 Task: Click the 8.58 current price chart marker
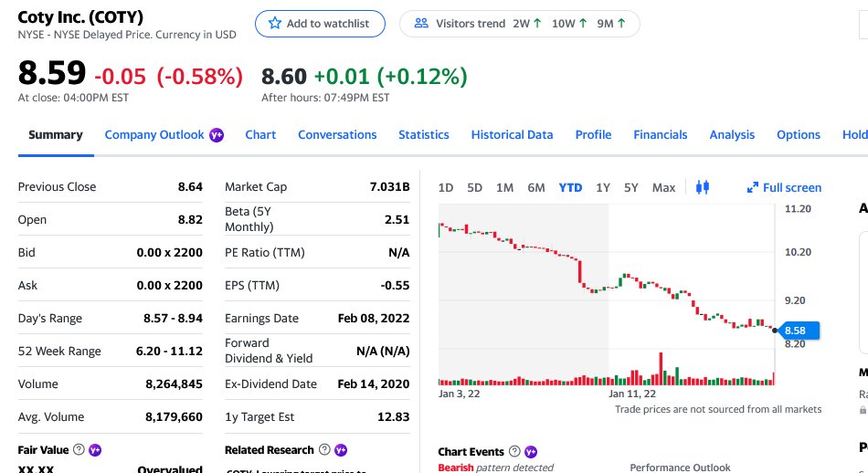point(798,331)
